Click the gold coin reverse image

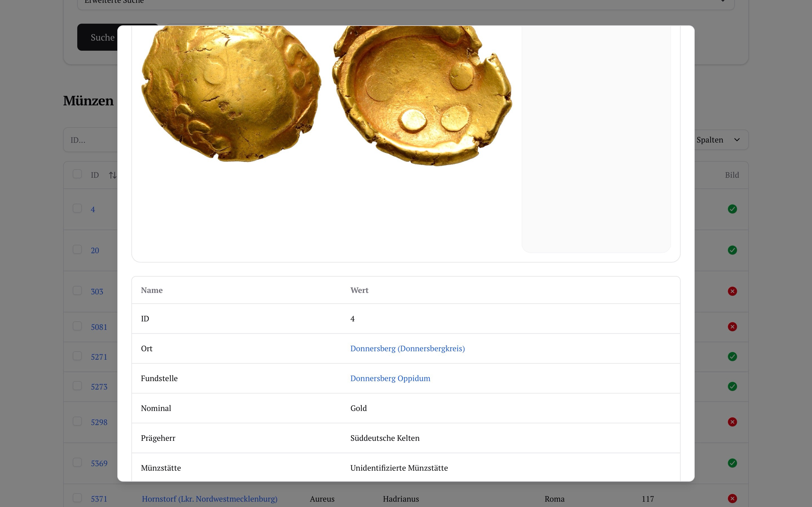pos(422,95)
